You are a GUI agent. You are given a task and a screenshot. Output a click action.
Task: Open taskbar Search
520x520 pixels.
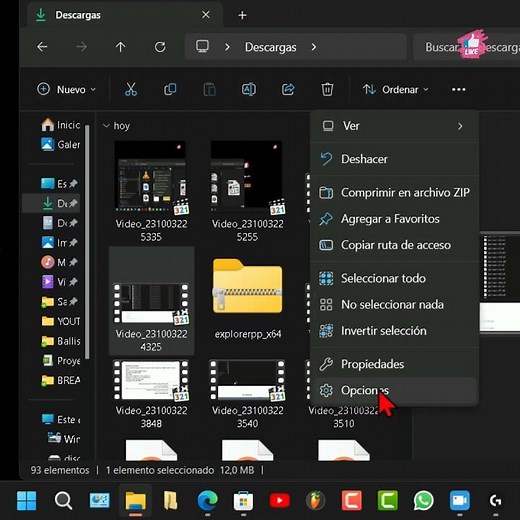[63, 500]
